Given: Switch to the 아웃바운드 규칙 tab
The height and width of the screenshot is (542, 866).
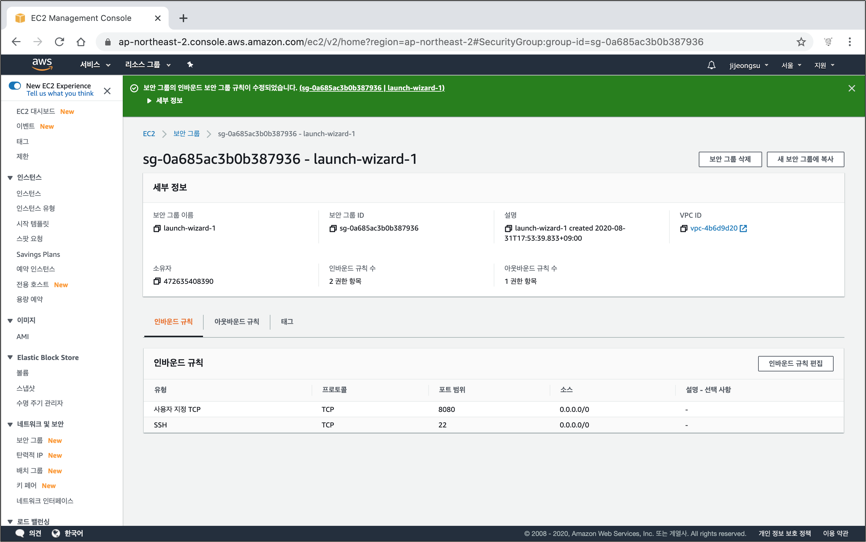Looking at the screenshot, I should [236, 322].
